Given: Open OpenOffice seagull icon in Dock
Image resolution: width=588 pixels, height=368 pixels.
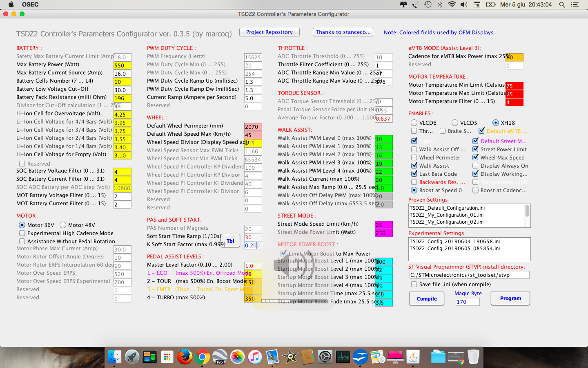Looking at the screenshot, I should 360,357.
